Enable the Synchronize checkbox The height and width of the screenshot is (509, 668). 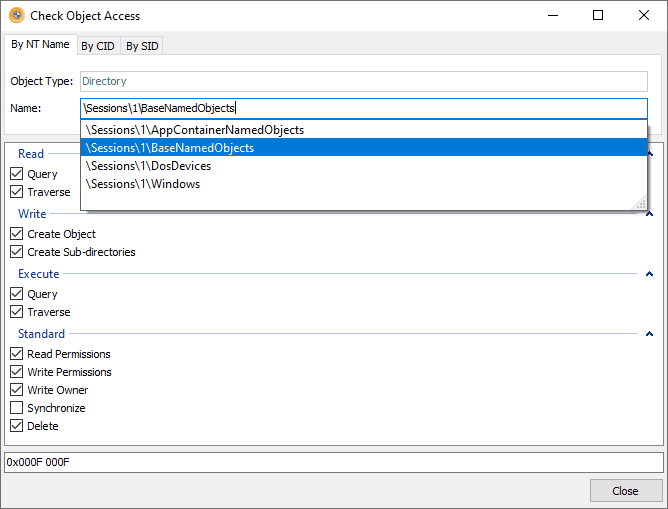[16, 408]
